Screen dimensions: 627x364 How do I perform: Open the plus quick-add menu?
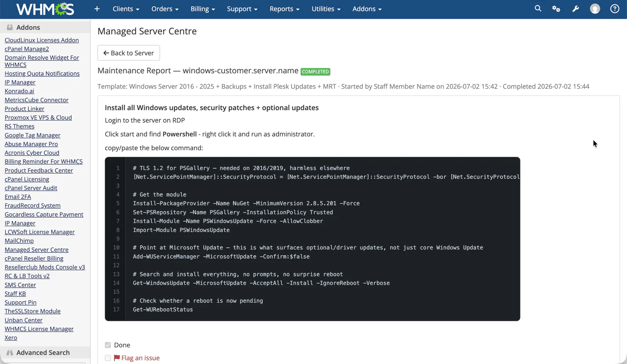(97, 9)
